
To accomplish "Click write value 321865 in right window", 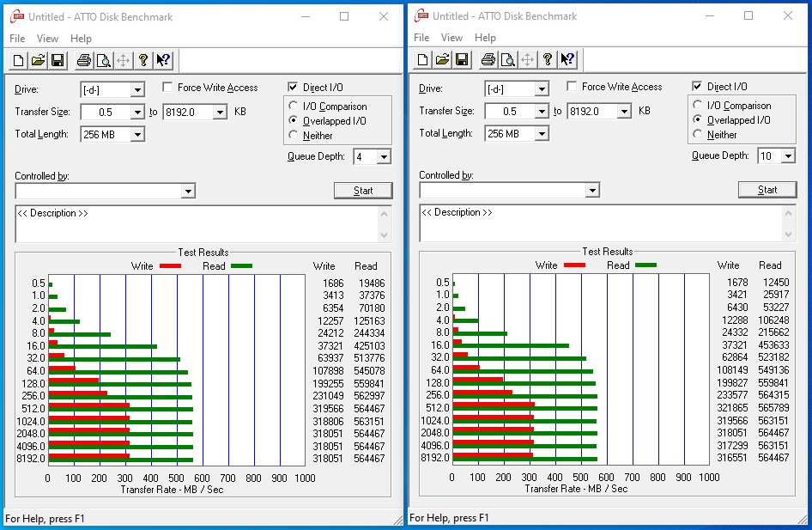I will 732,407.
